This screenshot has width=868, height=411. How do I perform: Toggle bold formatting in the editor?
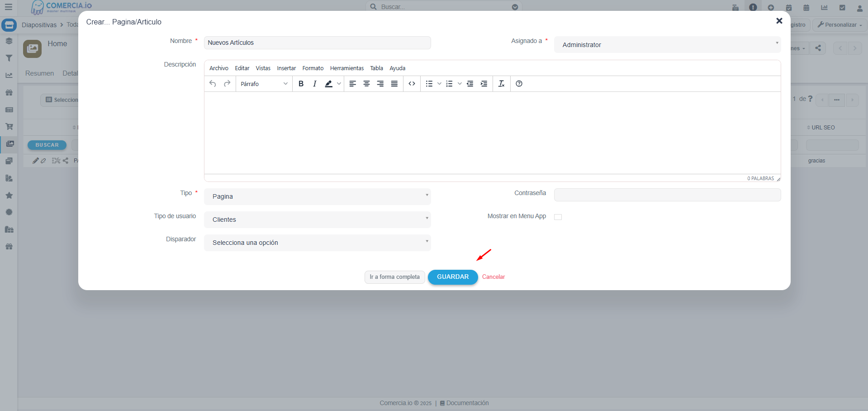click(301, 84)
